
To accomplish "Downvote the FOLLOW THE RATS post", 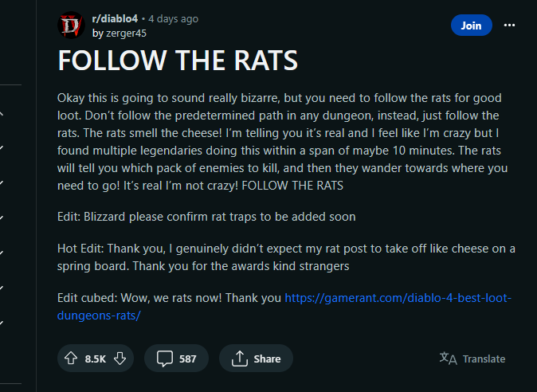I will (x=120, y=359).
